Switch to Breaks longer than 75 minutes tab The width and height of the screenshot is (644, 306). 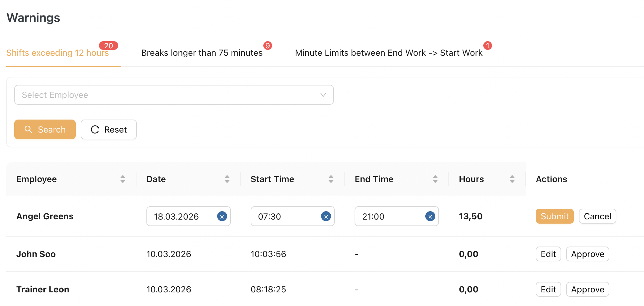click(202, 53)
